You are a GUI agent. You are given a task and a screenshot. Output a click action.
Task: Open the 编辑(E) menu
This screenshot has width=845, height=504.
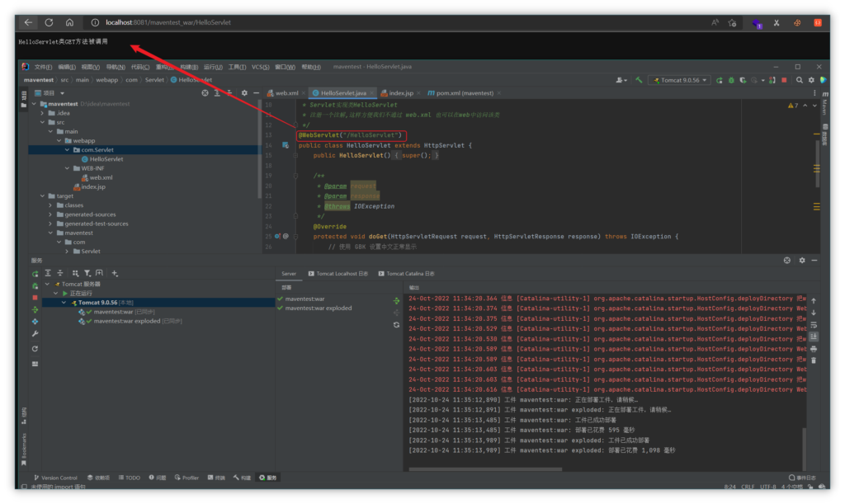tap(67, 67)
